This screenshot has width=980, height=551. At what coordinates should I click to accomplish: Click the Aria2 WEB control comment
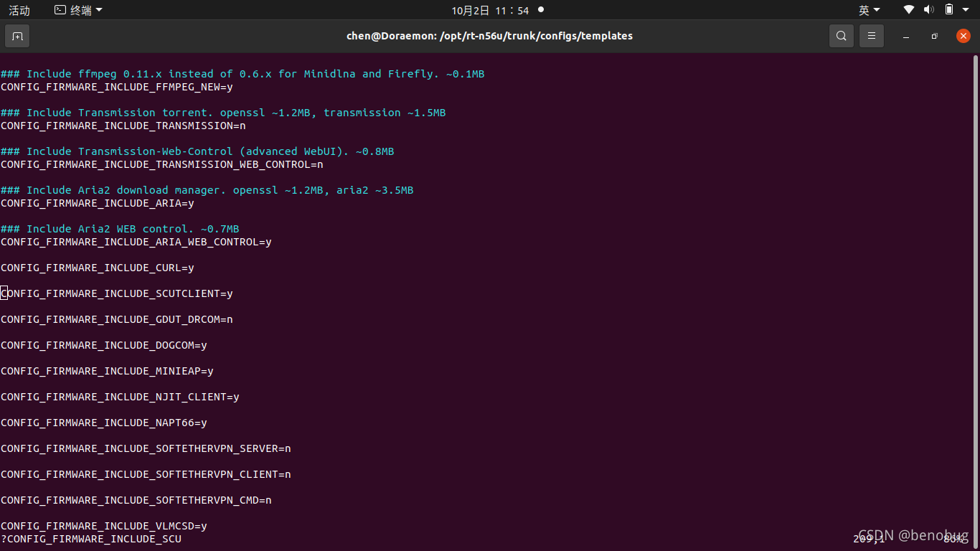point(120,229)
